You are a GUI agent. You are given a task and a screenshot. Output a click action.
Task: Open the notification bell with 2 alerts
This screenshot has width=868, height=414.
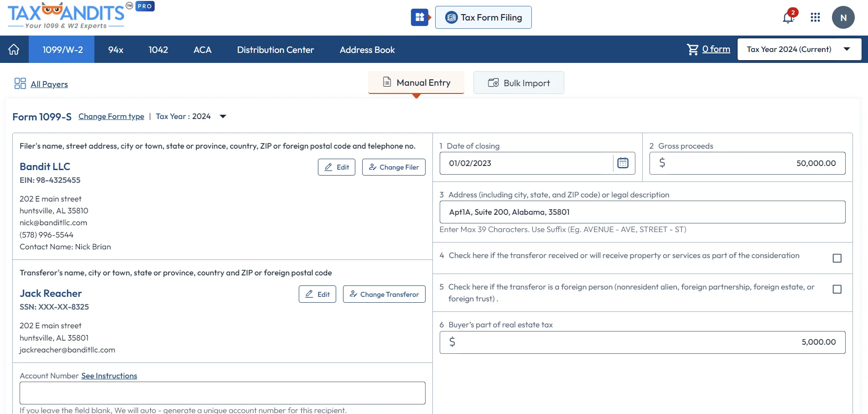pos(787,17)
